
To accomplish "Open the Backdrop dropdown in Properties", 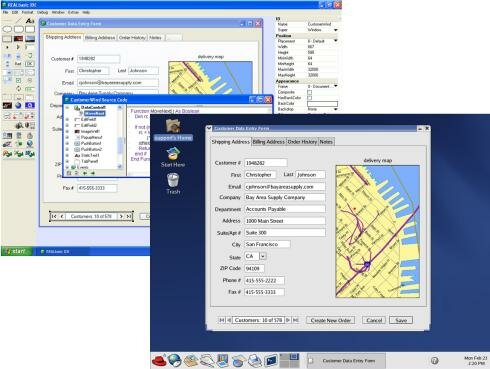I will (x=335, y=109).
